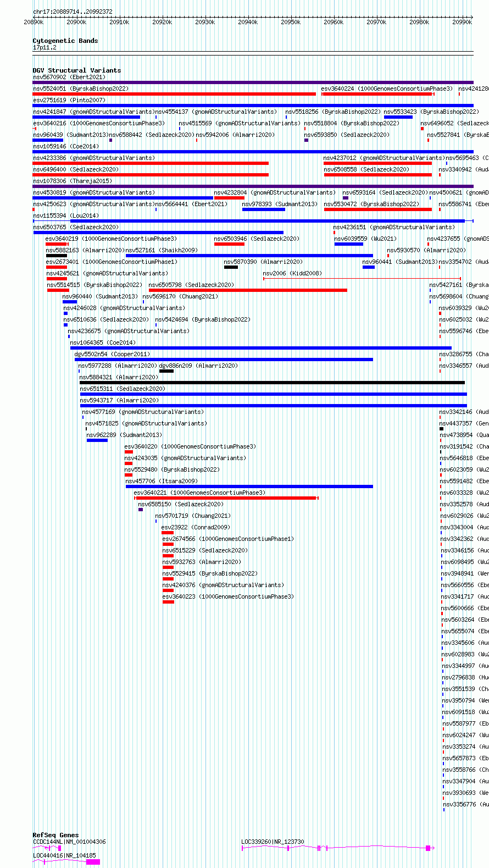The height and width of the screenshot is (868, 489).
Task: Click the blue nsv960440 Sudmant2013 bar
Action: pos(70,302)
